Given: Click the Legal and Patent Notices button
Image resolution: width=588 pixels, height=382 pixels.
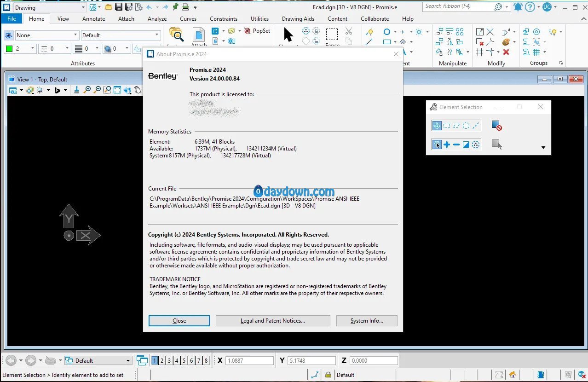Looking at the screenshot, I should pyautogui.click(x=273, y=321).
